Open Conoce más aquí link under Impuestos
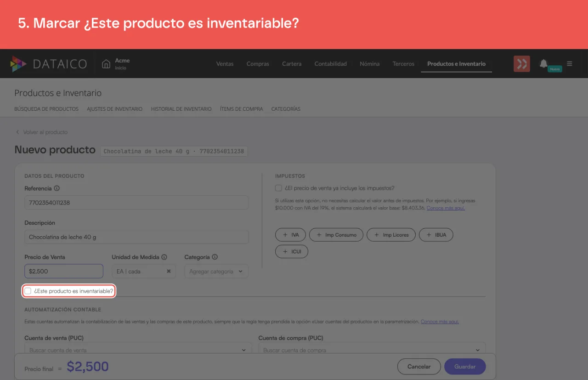The image size is (588, 380). (x=446, y=208)
